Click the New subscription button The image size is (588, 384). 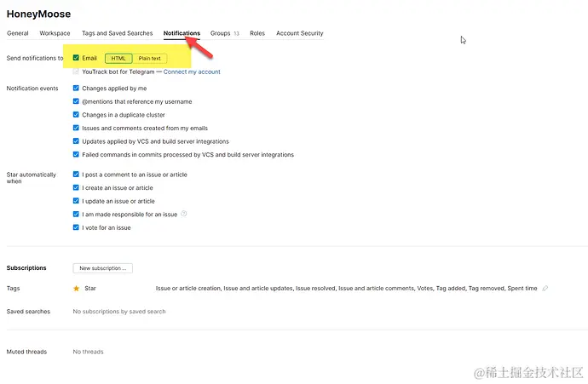[103, 268]
